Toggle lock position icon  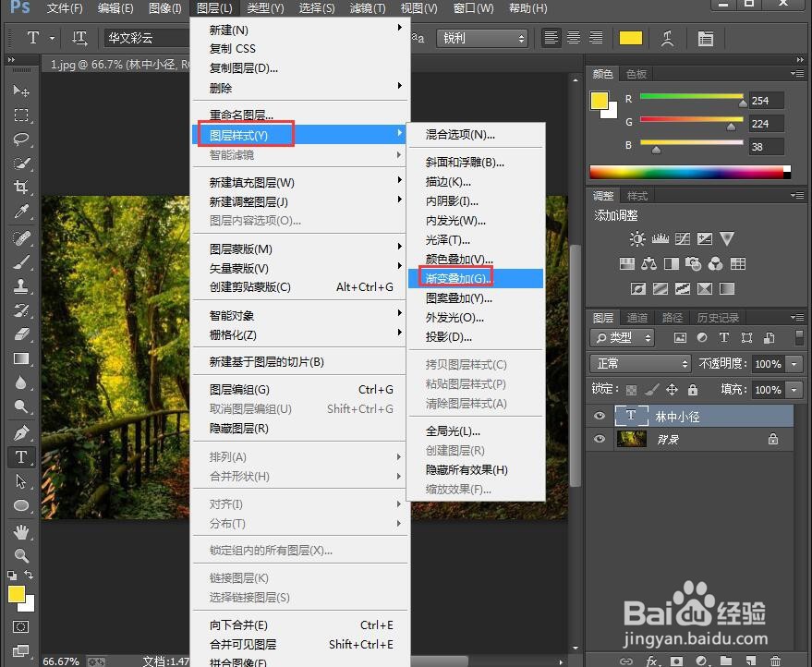[x=672, y=390]
